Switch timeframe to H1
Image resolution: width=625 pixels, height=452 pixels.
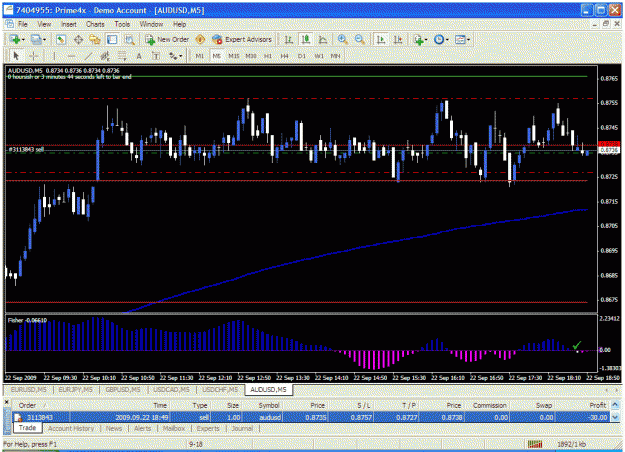coord(268,56)
